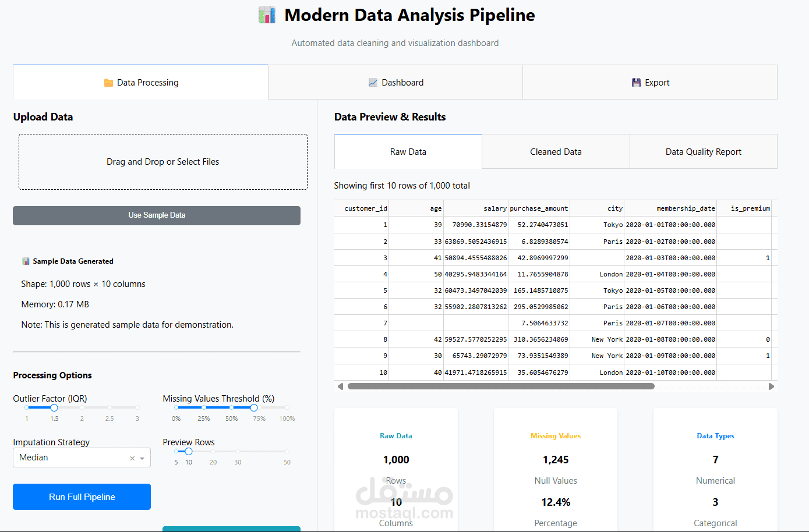This screenshot has width=809, height=532.
Task: Click the right arrow of the table scrollbar
Action: pos(772,385)
